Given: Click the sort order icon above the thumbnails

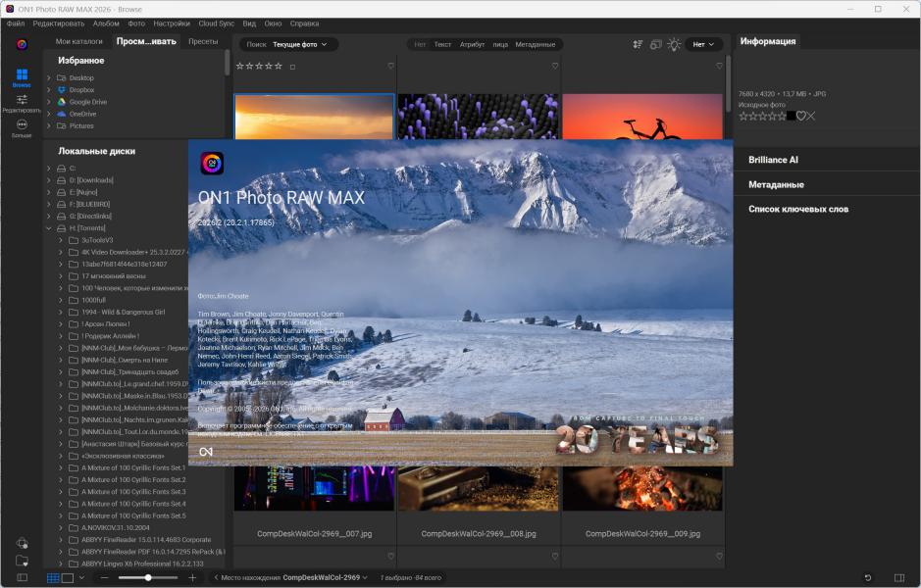Looking at the screenshot, I should tap(639, 44).
